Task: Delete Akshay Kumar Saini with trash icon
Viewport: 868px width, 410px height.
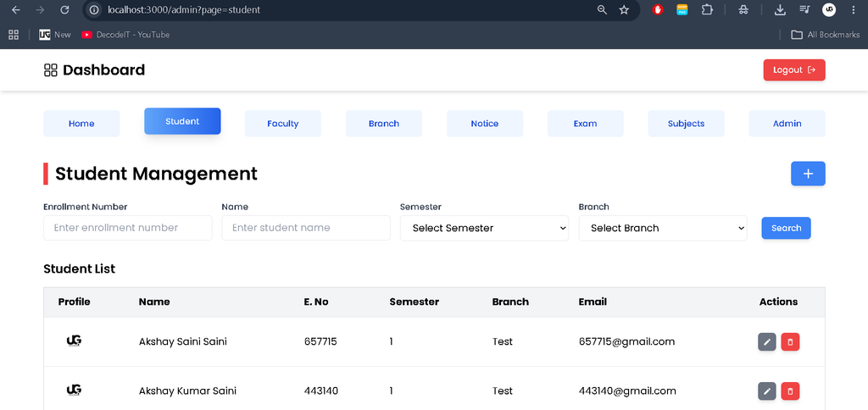Action: pyautogui.click(x=790, y=391)
